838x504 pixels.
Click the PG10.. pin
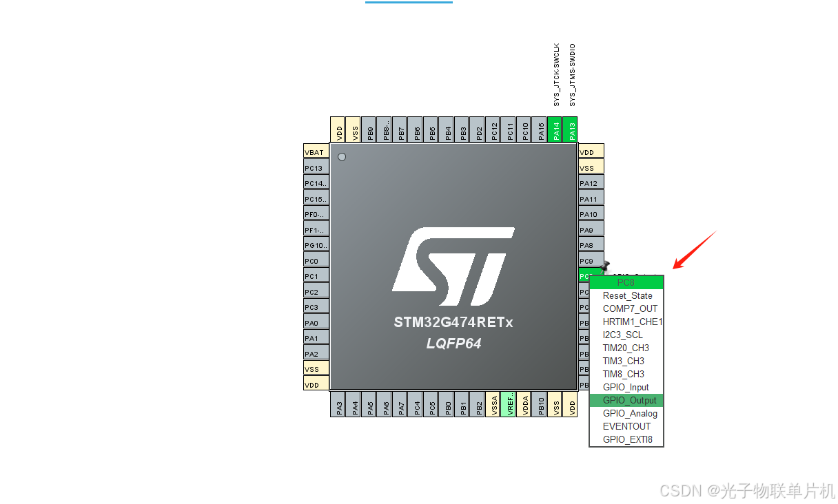[316, 245]
